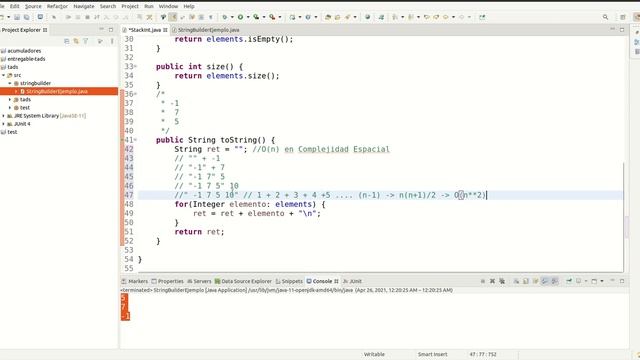640x360 pixels.
Task: Run the program with the green Run icon
Action: tap(240, 17)
